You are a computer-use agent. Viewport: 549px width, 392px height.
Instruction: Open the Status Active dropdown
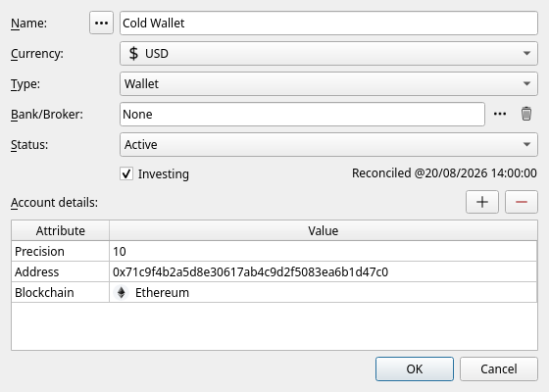(x=328, y=144)
